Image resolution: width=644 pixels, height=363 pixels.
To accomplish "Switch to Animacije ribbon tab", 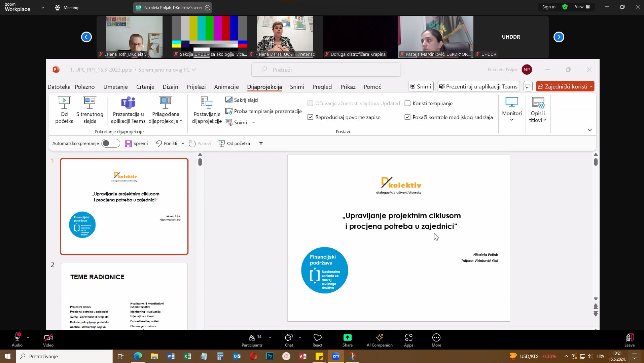I will (226, 87).
